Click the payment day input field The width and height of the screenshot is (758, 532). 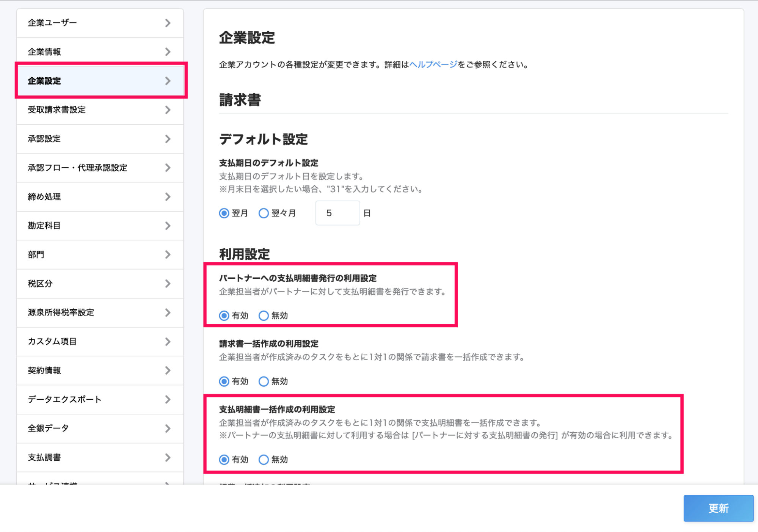click(x=337, y=213)
